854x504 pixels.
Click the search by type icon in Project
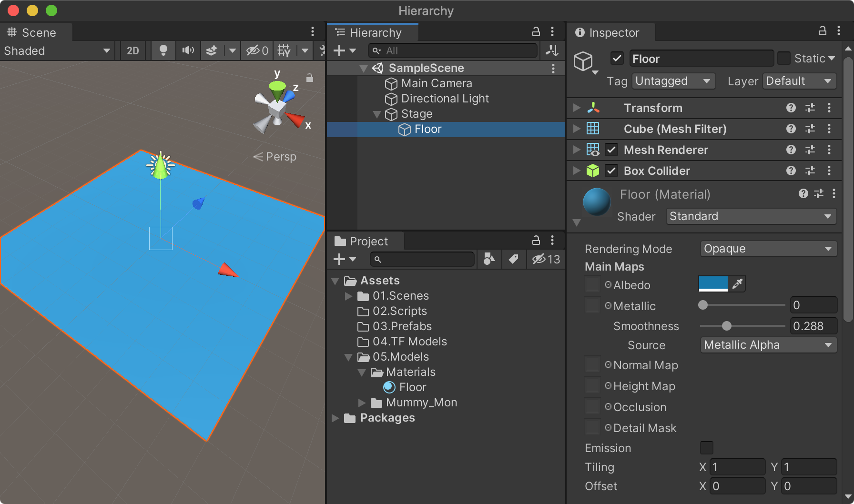click(489, 259)
